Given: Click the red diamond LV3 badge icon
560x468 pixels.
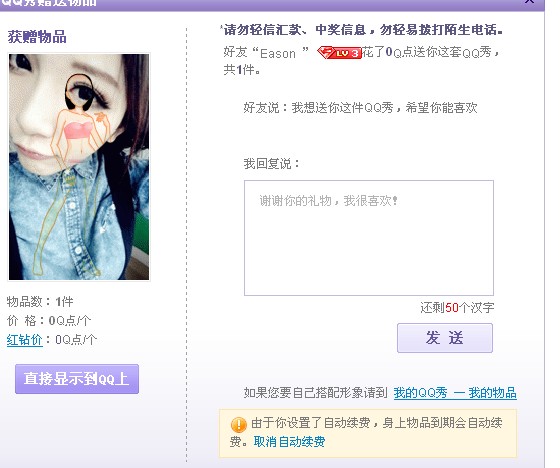Looking at the screenshot, I should 339,53.
